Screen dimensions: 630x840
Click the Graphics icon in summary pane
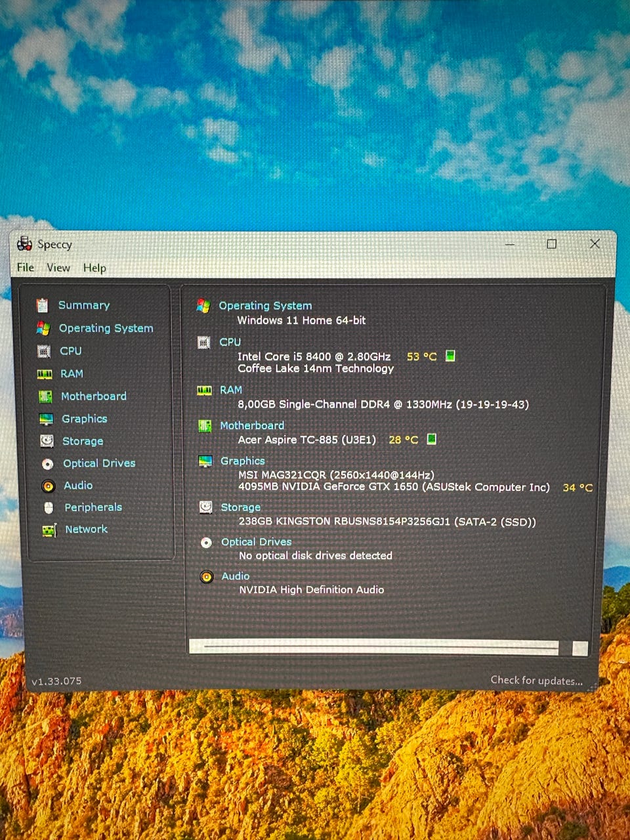(205, 461)
